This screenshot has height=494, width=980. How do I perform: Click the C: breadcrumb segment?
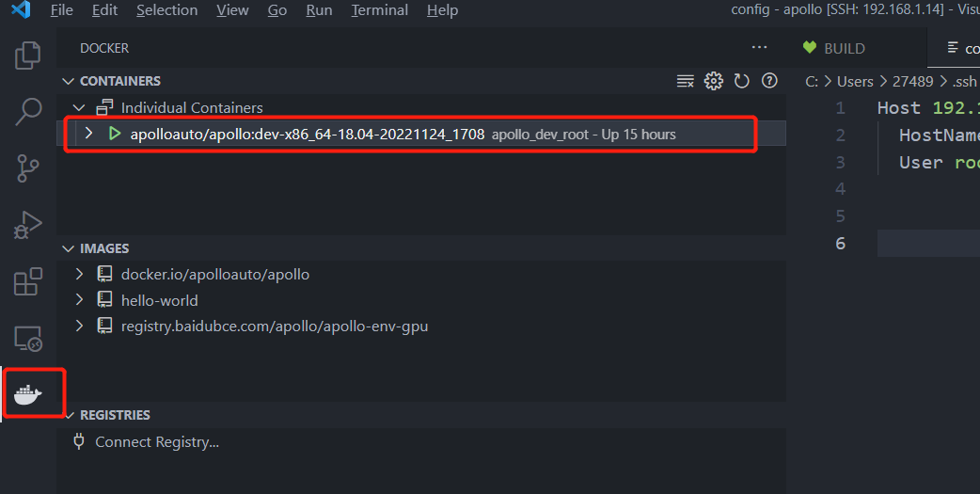(812, 81)
